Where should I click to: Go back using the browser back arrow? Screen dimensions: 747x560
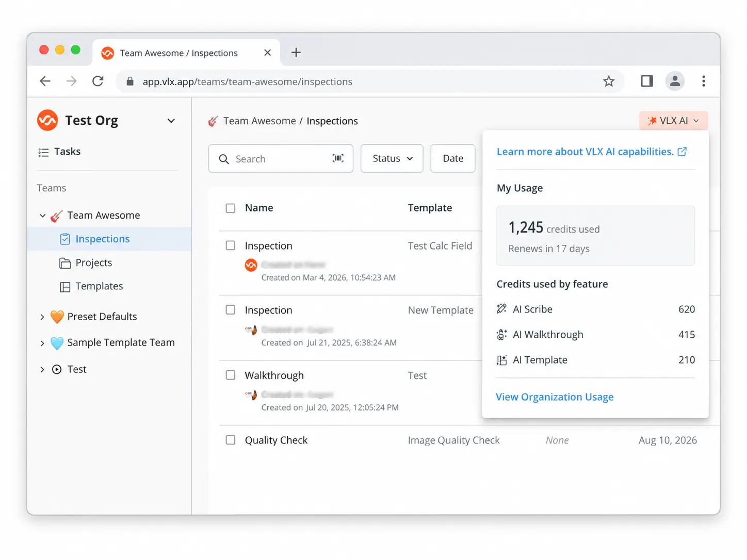pyautogui.click(x=45, y=81)
